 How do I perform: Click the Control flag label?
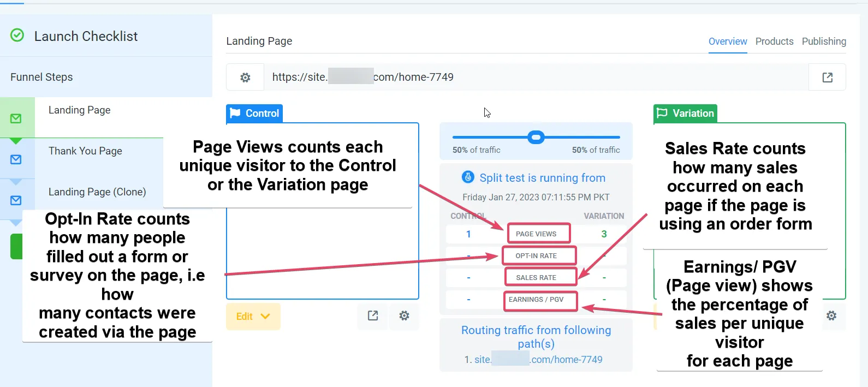254,114
